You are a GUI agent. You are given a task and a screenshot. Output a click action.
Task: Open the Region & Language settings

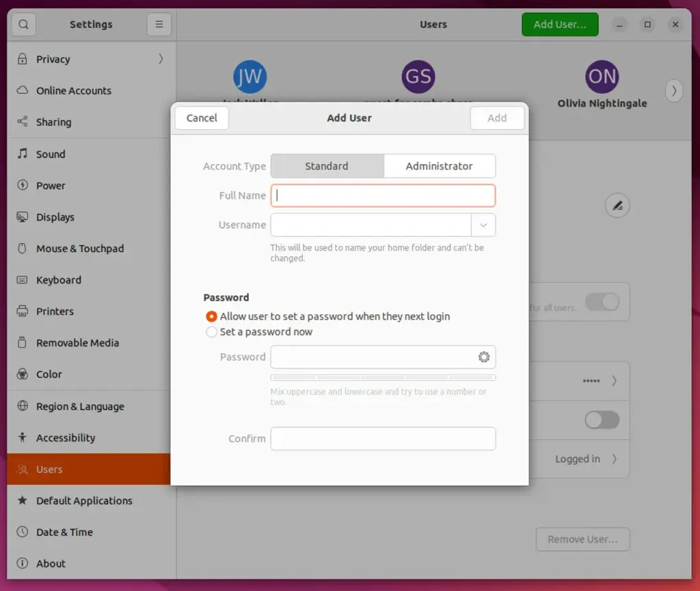tap(80, 407)
